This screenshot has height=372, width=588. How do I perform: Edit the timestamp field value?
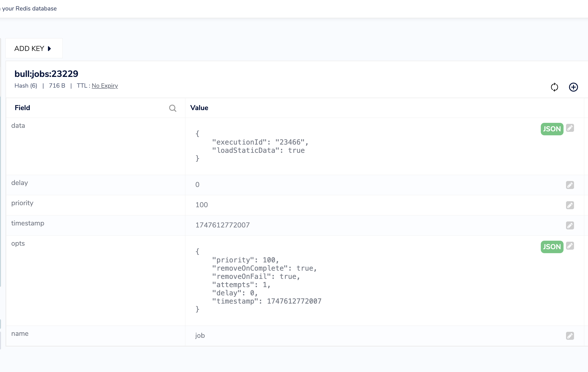tap(570, 225)
